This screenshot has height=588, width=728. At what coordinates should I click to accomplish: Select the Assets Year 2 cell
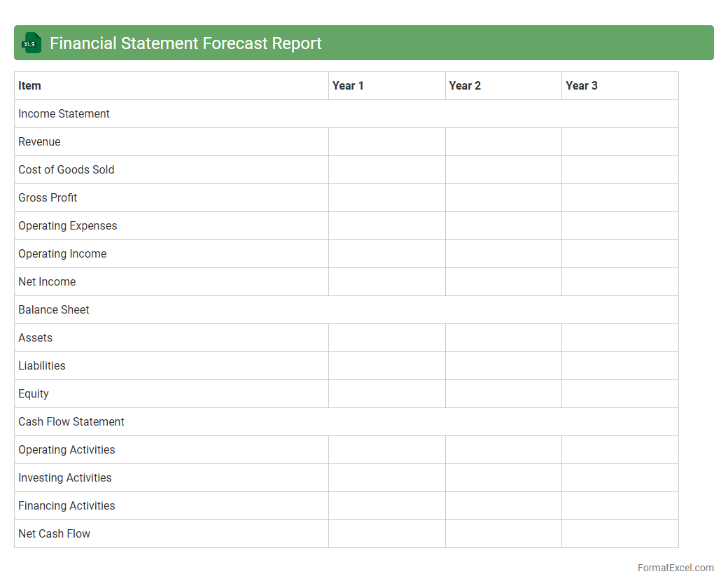(503, 337)
